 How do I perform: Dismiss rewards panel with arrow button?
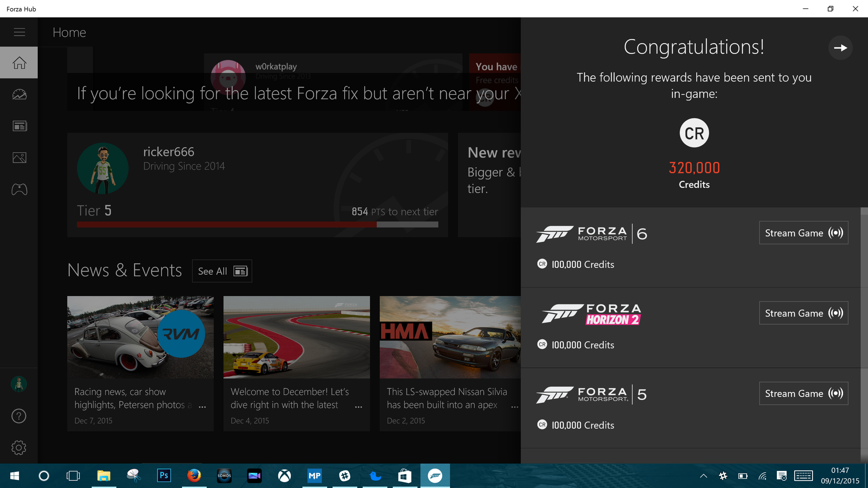coord(840,48)
